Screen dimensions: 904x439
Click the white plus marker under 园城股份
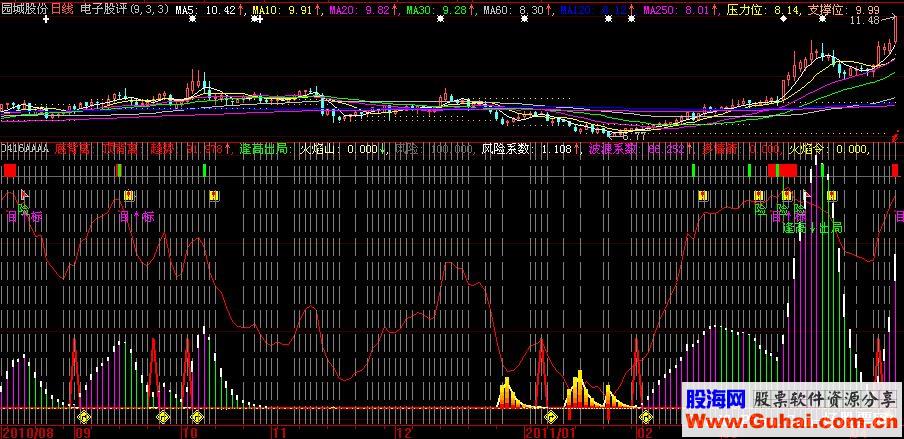tap(46, 19)
